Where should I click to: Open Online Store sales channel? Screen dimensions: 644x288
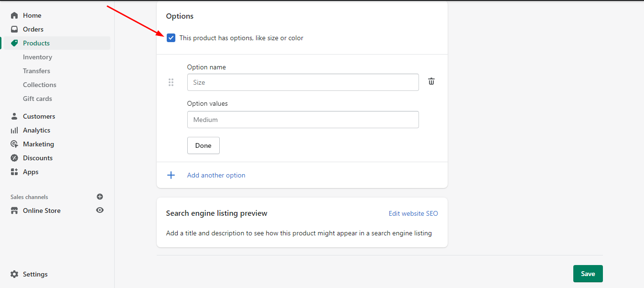click(42, 210)
